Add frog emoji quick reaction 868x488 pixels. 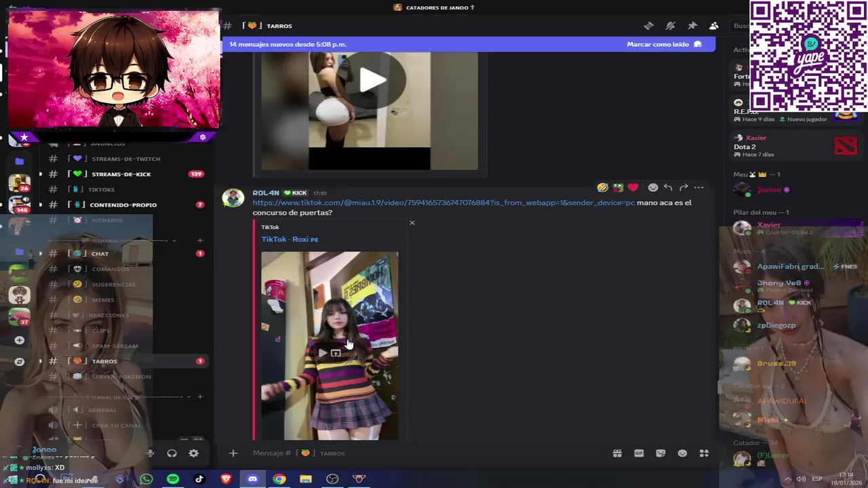point(618,188)
